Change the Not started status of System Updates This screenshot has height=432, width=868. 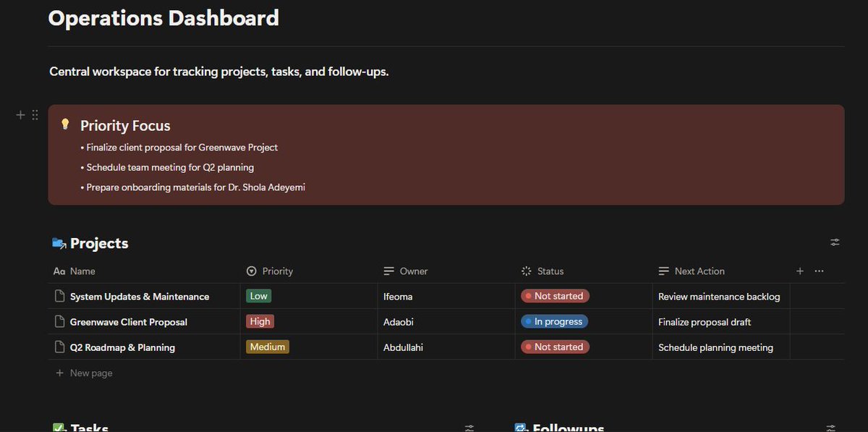(555, 296)
